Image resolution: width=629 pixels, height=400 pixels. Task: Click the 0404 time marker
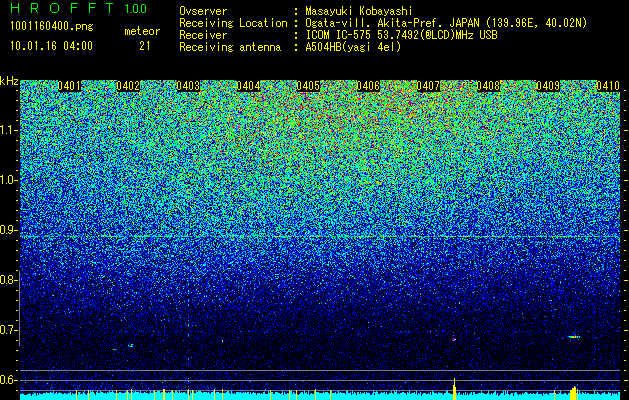248,86
